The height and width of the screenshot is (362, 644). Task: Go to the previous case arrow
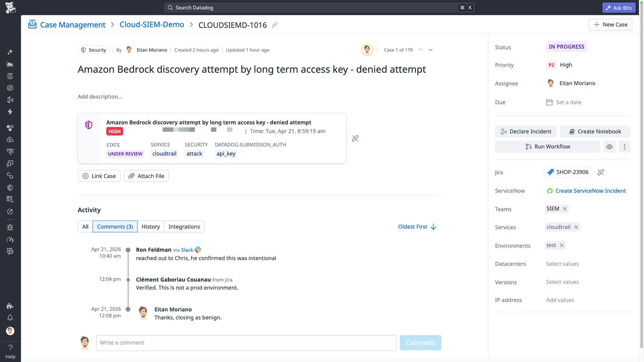click(420, 50)
